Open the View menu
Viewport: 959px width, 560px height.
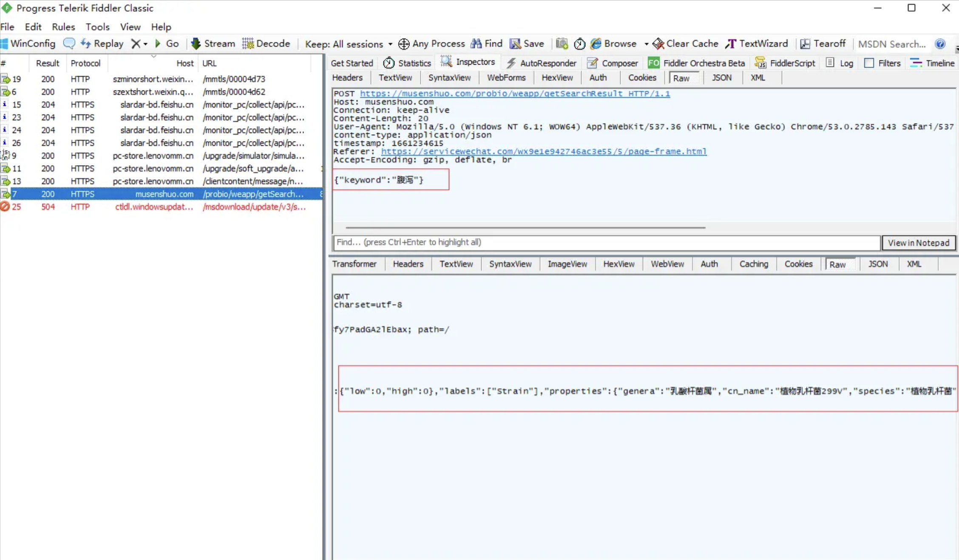(130, 27)
